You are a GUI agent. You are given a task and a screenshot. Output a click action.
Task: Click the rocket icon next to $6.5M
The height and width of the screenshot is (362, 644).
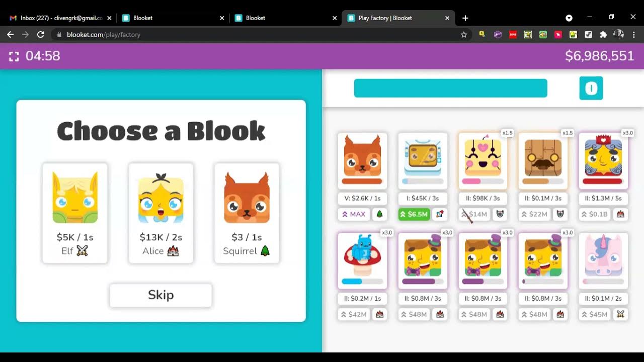440,214
